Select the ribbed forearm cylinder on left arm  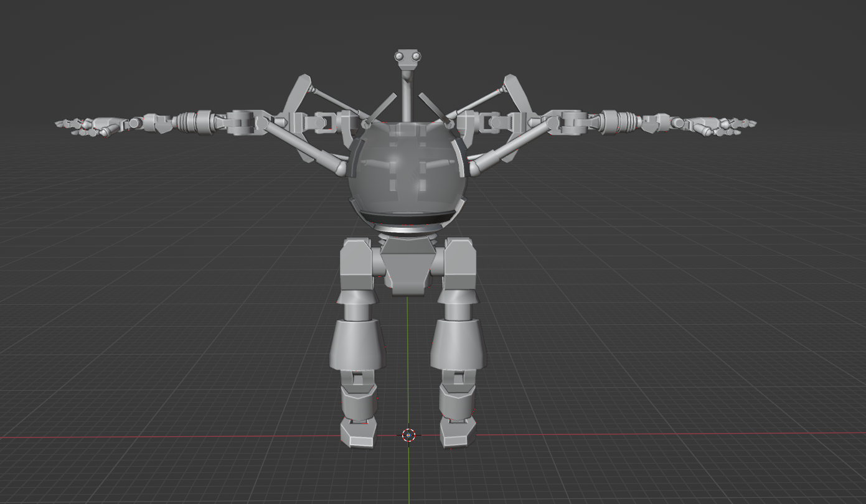coord(192,121)
